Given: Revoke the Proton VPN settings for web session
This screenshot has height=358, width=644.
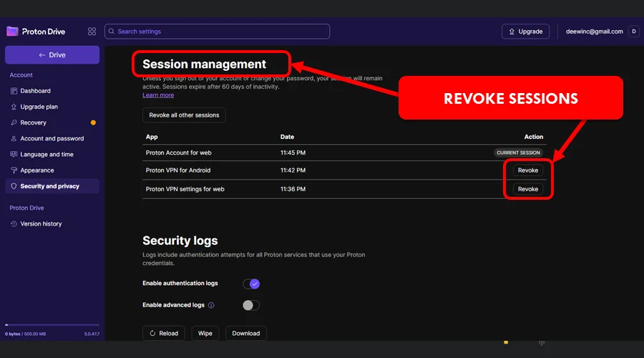Looking at the screenshot, I should [x=528, y=189].
